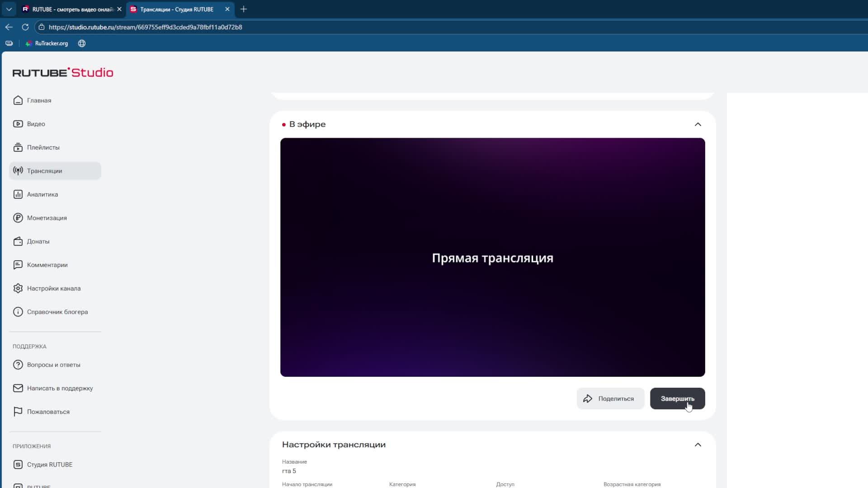Click the Донаты wallet icon
The width and height of the screenshot is (868, 488).
pos(18,241)
